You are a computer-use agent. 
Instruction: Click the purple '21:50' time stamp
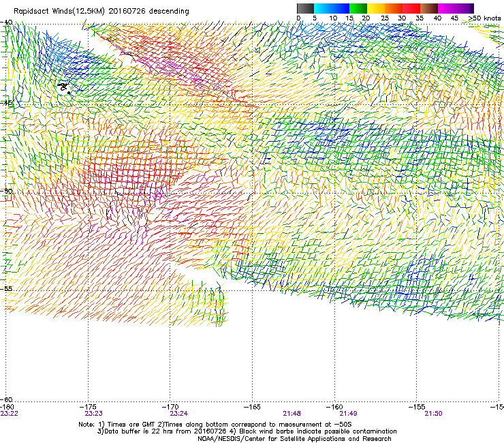pyautogui.click(x=434, y=414)
